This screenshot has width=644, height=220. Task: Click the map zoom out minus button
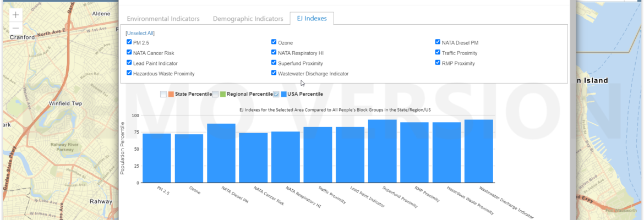[15, 28]
